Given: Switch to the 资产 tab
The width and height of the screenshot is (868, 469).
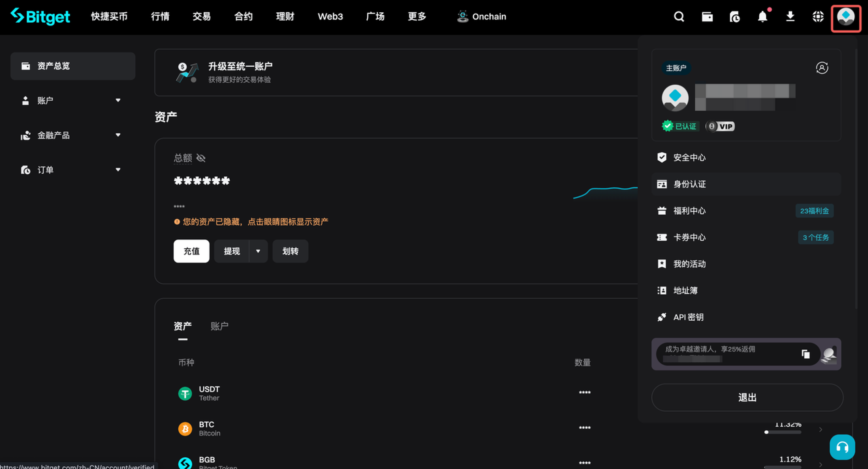Looking at the screenshot, I should pyautogui.click(x=182, y=326).
